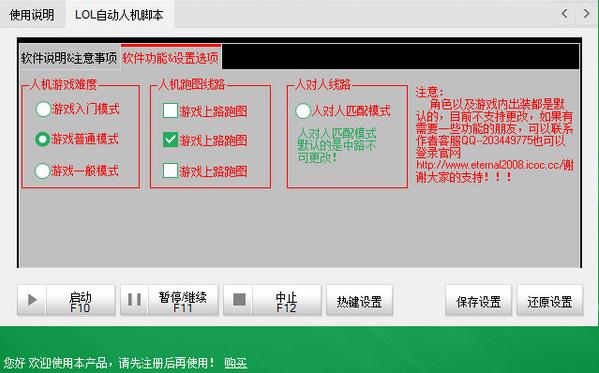Stop the script with 中止 F12 button
Viewport: 599px width, 373px height.
272,300
